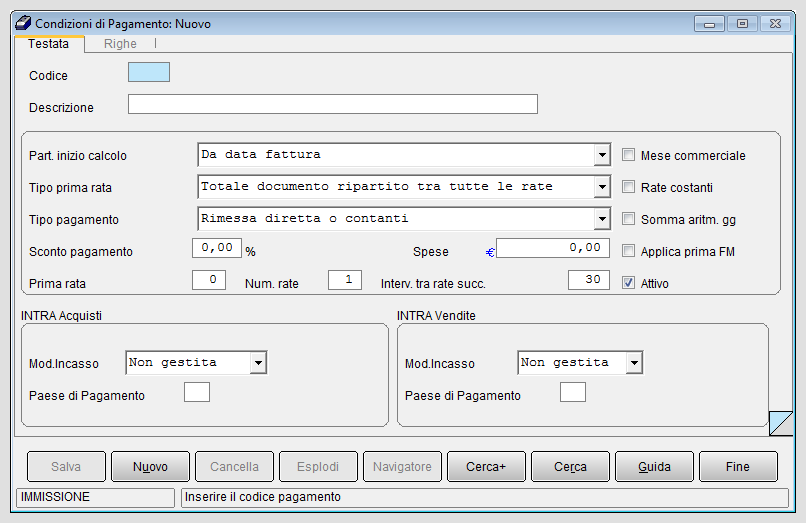Screen dimensions: 806x523
Task: Click the window title bar app icon
Action: coord(23,23)
